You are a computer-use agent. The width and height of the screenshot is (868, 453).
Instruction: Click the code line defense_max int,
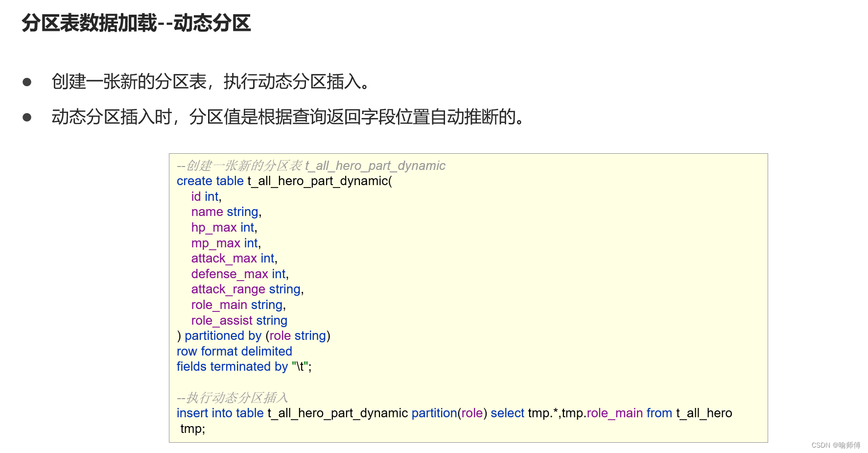tap(240, 274)
